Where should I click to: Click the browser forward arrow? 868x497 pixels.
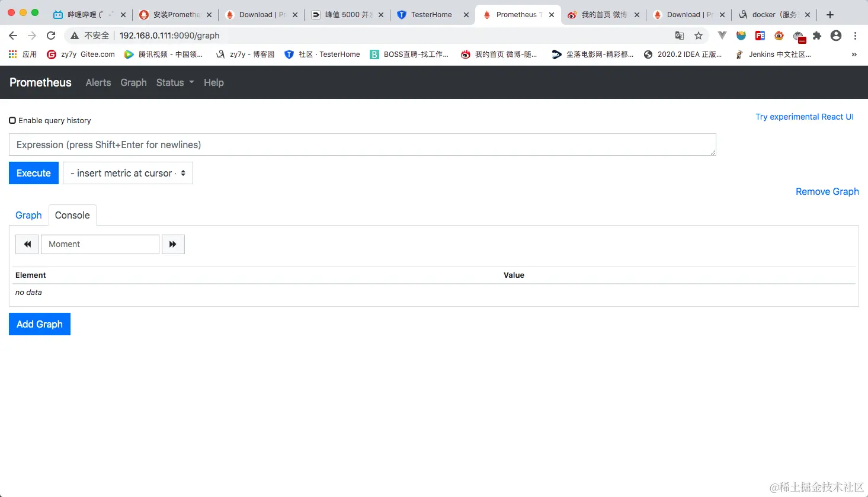pos(32,36)
